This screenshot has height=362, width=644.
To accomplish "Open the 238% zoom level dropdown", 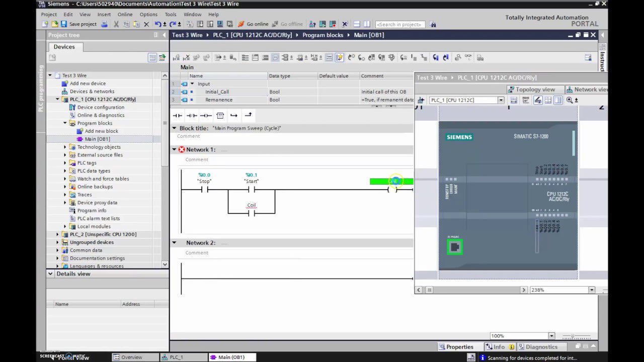I will [x=592, y=290].
